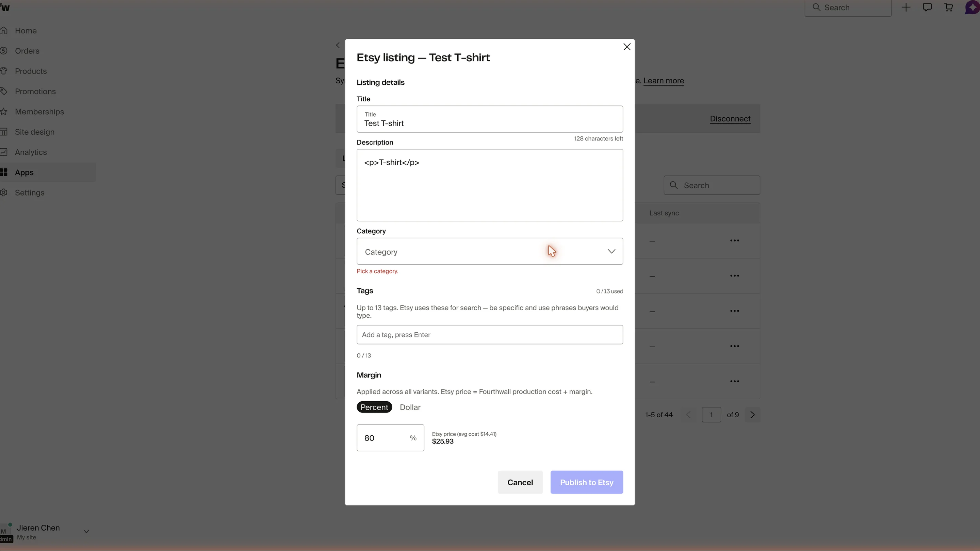980x551 pixels.
Task: Open more options for second table row
Action: coord(735,276)
